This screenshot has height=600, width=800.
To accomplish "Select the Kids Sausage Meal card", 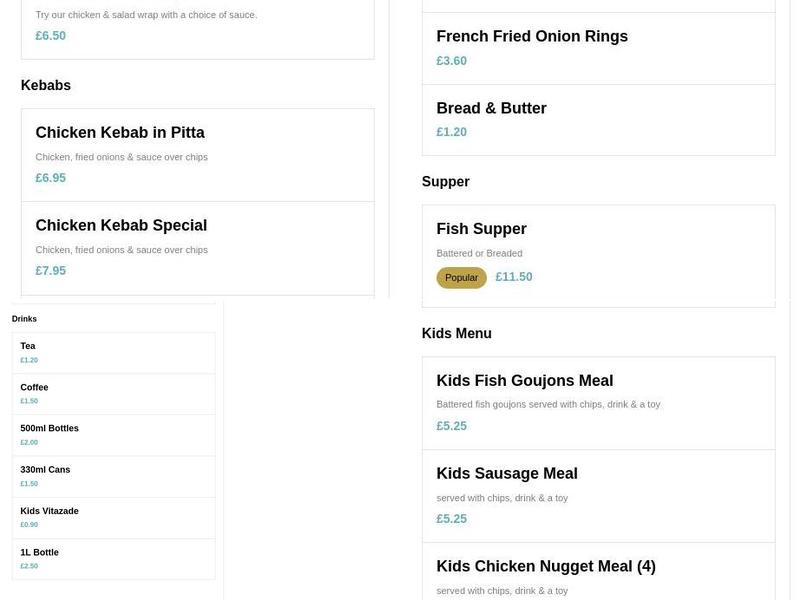I will click(x=507, y=473).
